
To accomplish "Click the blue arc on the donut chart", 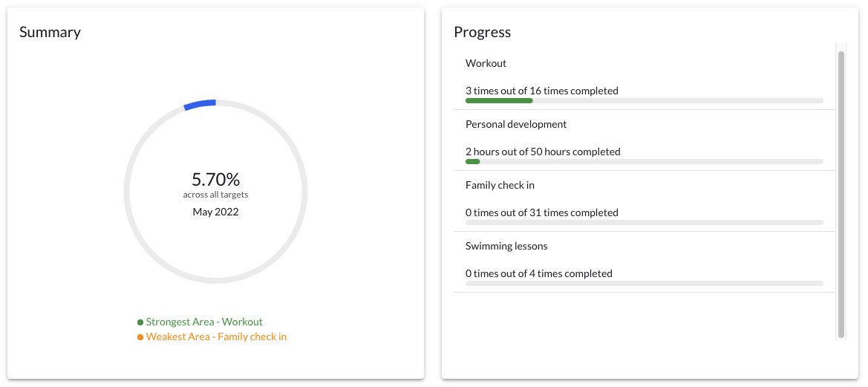I will (x=200, y=104).
